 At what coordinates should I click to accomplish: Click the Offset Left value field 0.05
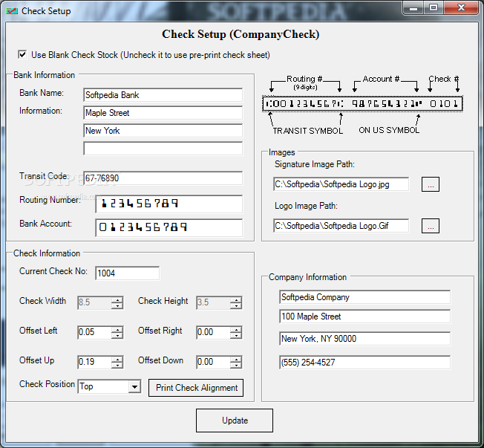(x=94, y=332)
